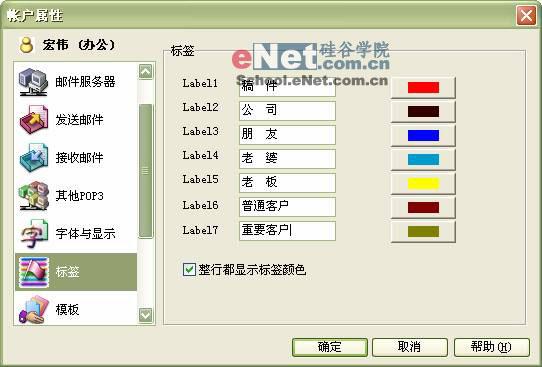
Task: Click the Label1 text
Action: point(200,83)
